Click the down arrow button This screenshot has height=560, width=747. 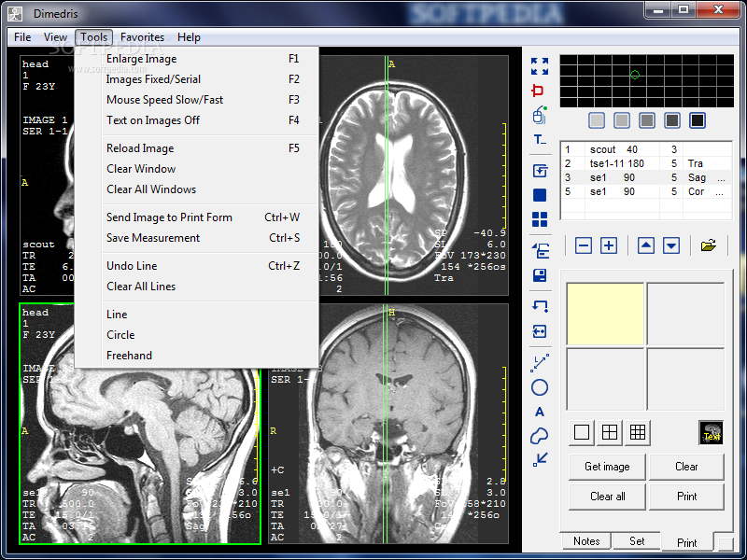(671, 245)
